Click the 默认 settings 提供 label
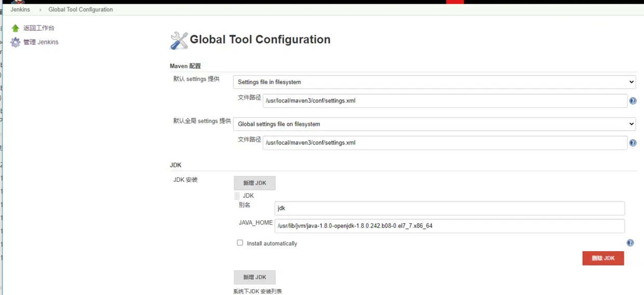This screenshot has height=295, width=644. coord(196,79)
